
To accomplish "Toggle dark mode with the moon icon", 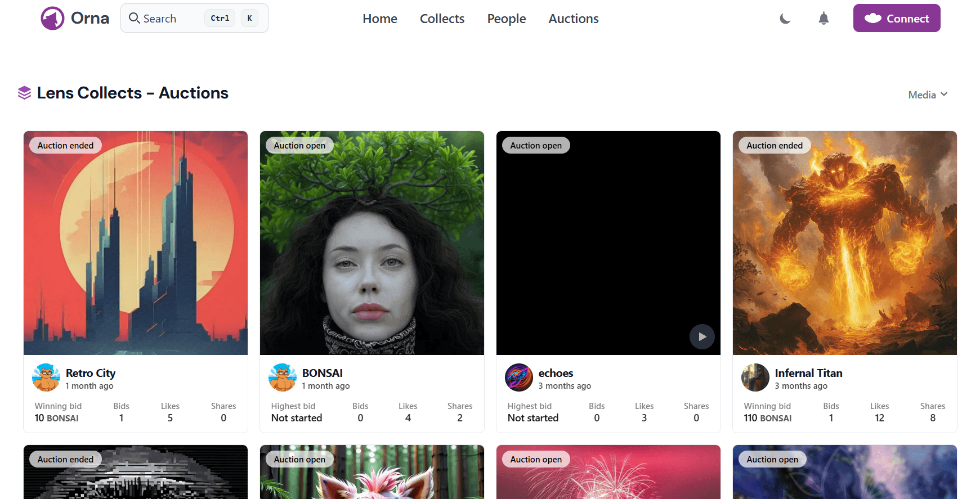I will (785, 19).
